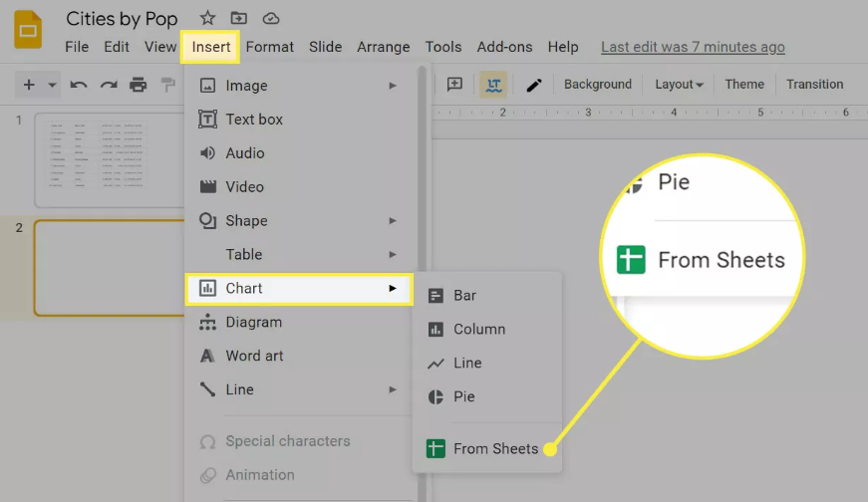Select slide 2 thumbnail
The height and width of the screenshot is (502, 868).
click(x=109, y=268)
